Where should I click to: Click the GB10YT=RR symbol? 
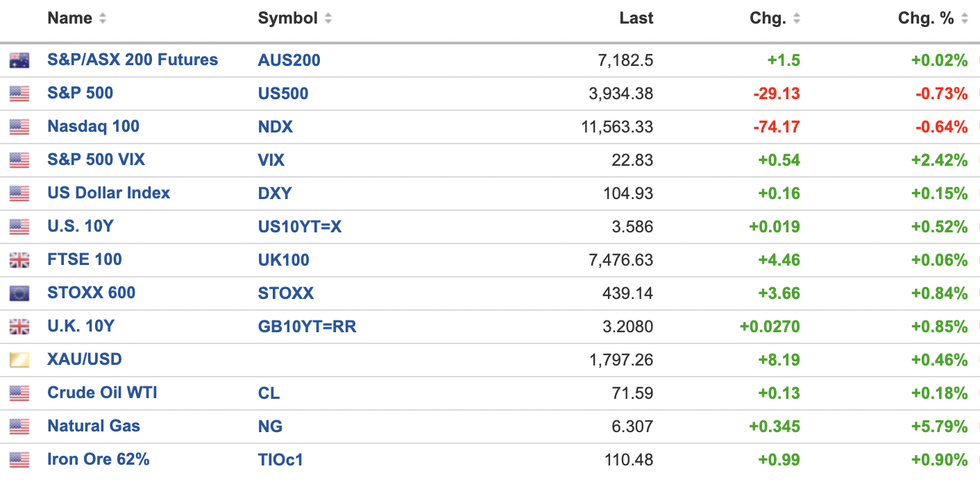(x=307, y=327)
